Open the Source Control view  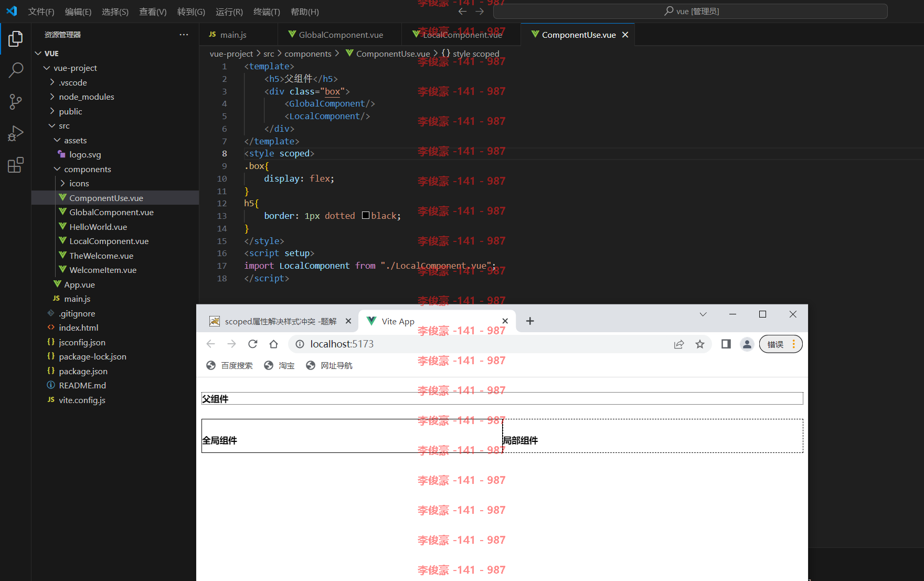tap(16, 102)
